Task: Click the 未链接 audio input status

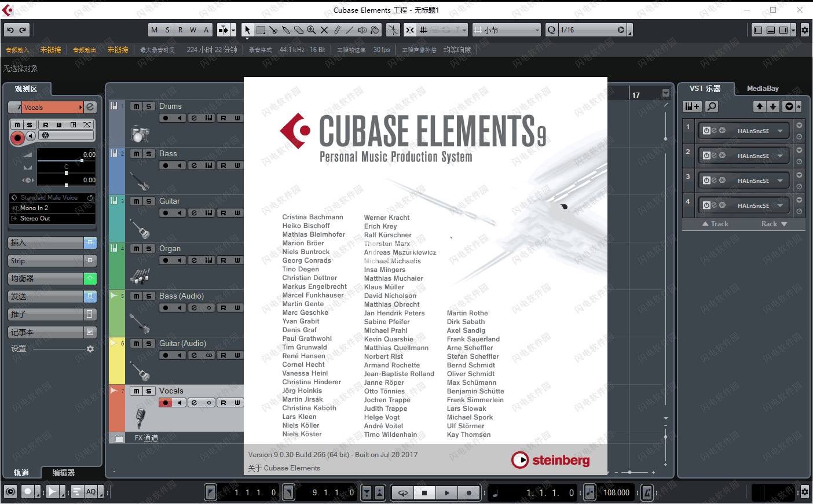Action: pos(51,50)
